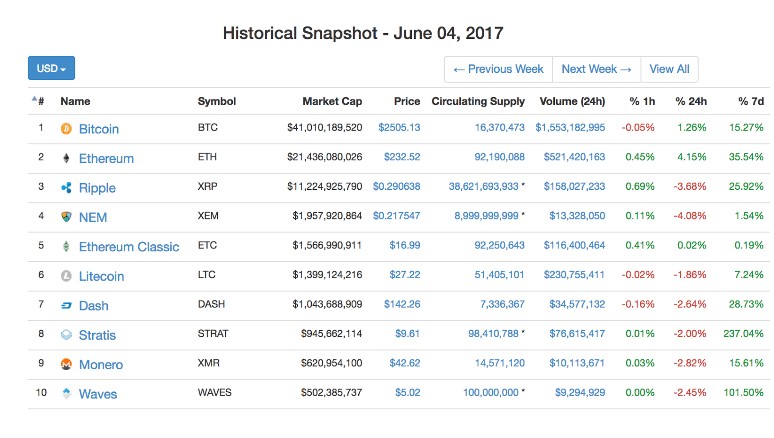Screen dimensions: 774x438
Task: Click Ripple circulating supply value
Action: pyautogui.click(x=483, y=186)
